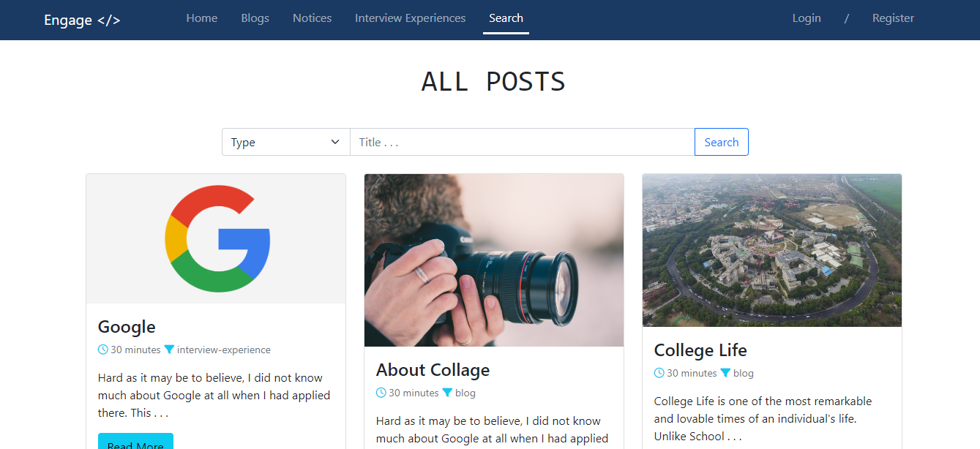The width and height of the screenshot is (980, 449).
Task: Click the filter icon beside College Life's blog tag
Action: pos(726,373)
